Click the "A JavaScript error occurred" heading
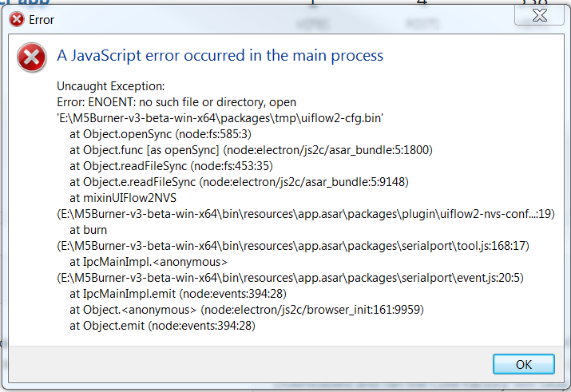571x392 pixels. (x=220, y=56)
